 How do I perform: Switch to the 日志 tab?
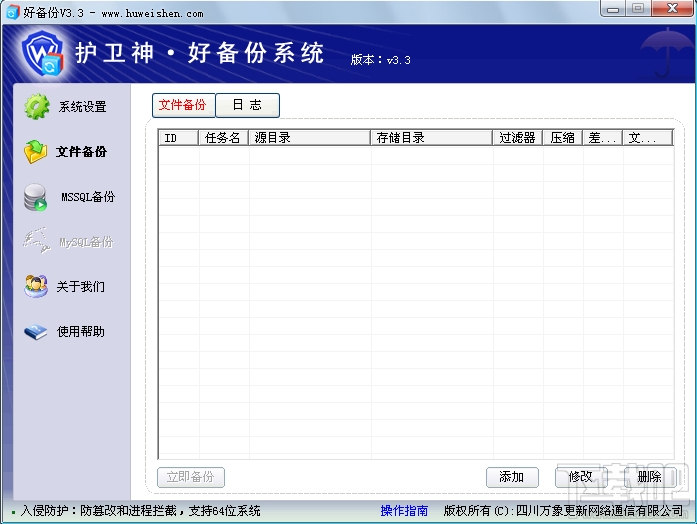coord(248,105)
